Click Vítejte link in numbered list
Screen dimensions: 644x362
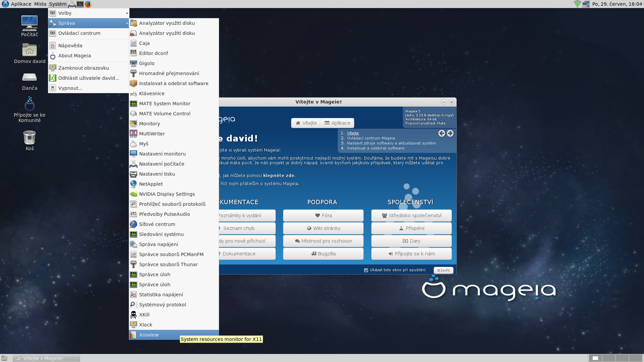[x=353, y=133]
